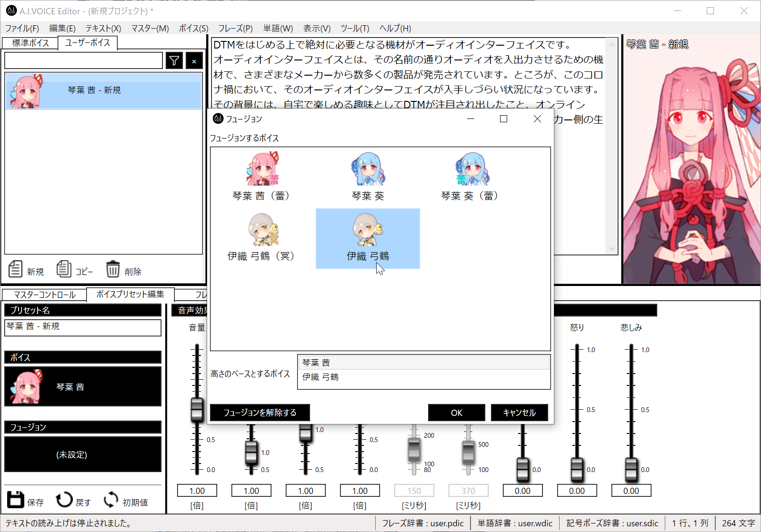Click OK in the fusion dialog
Viewport: 761px width, 532px height.
pos(456,413)
